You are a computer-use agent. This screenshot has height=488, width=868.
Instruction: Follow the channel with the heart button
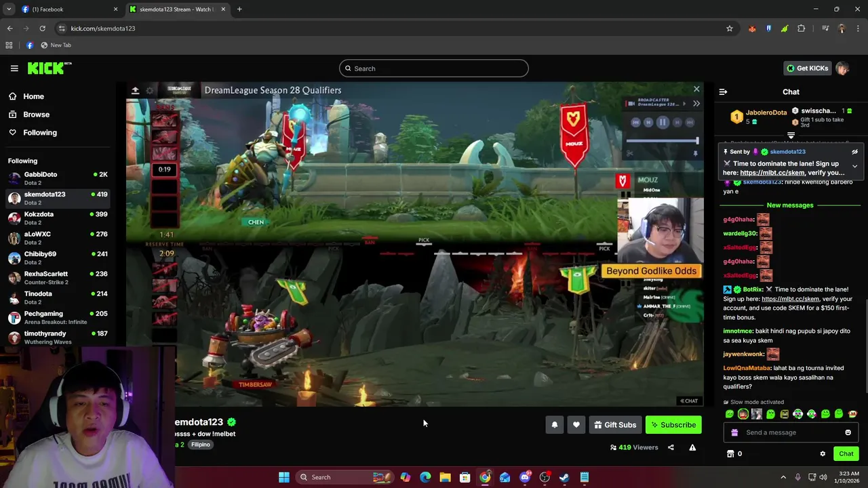(576, 425)
